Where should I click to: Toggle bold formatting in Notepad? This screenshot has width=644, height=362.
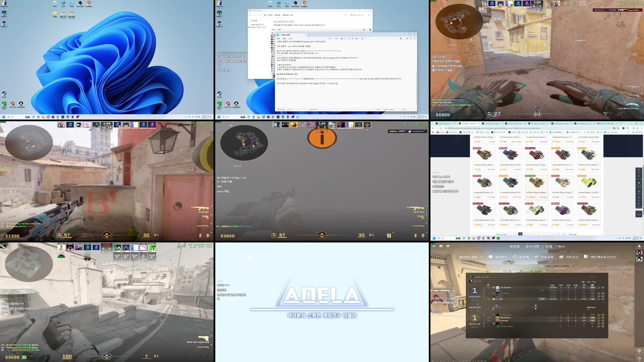click(x=342, y=39)
